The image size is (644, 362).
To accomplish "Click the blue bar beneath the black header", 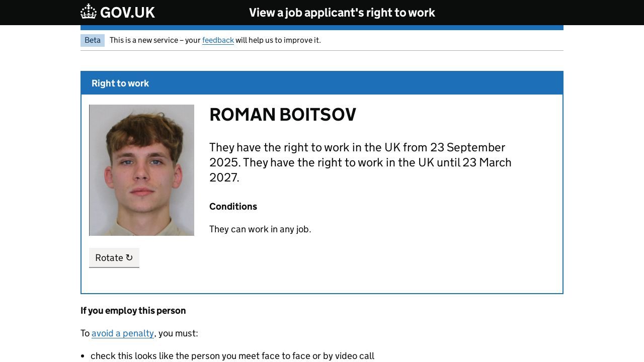I will click(x=322, y=28).
